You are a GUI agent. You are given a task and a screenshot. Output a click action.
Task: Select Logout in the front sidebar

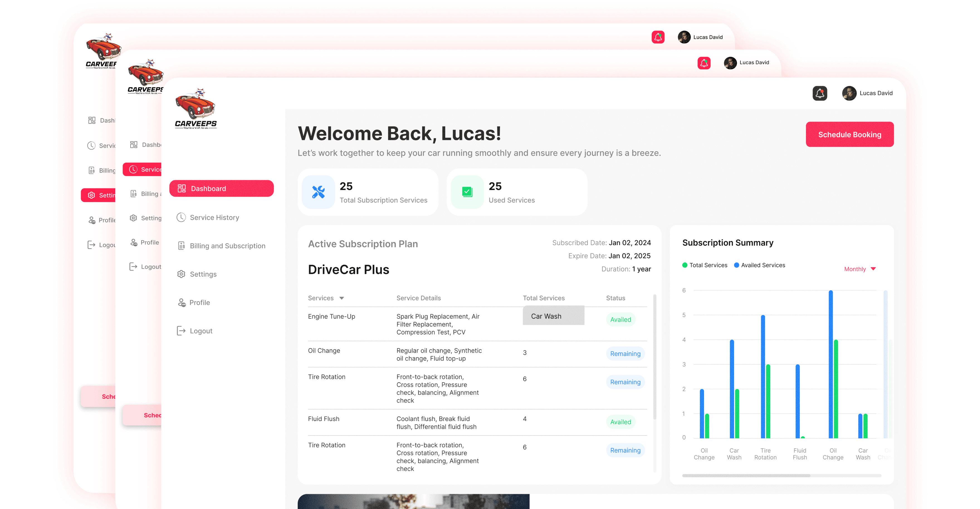coord(194,331)
